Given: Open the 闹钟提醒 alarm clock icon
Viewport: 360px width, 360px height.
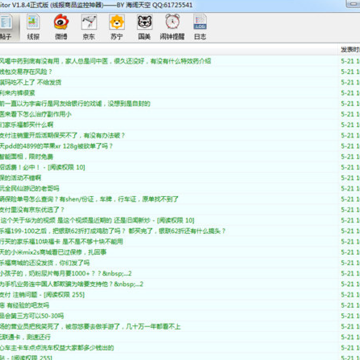Looking at the screenshot, I should point(172,28).
